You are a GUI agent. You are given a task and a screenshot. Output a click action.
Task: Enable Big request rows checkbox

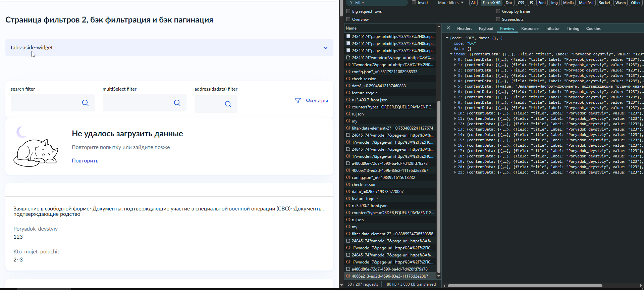tap(348, 11)
